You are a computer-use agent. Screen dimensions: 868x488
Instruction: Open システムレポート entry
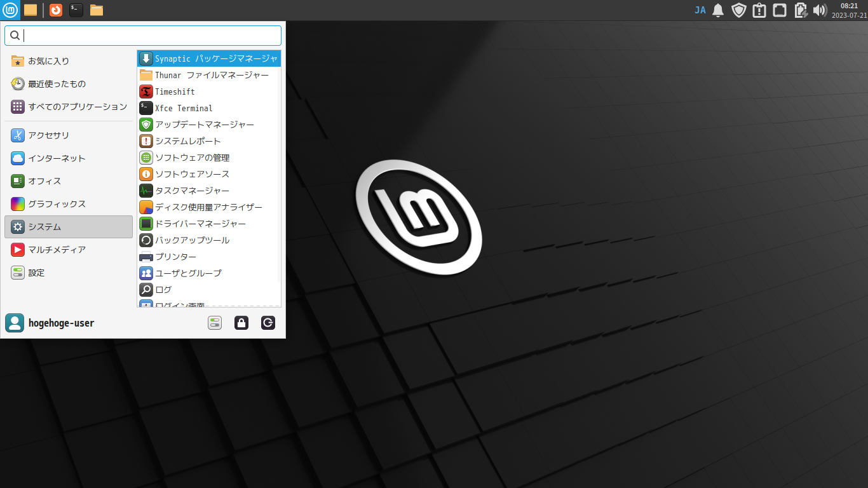(x=209, y=141)
